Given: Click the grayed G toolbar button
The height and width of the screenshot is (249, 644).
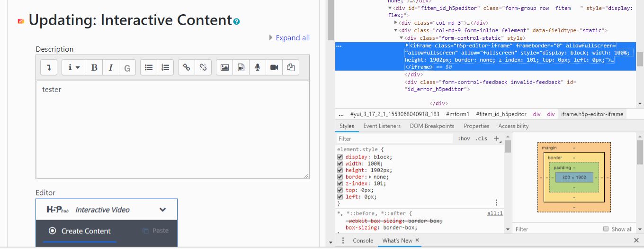Looking at the screenshot, I should click(127, 67).
